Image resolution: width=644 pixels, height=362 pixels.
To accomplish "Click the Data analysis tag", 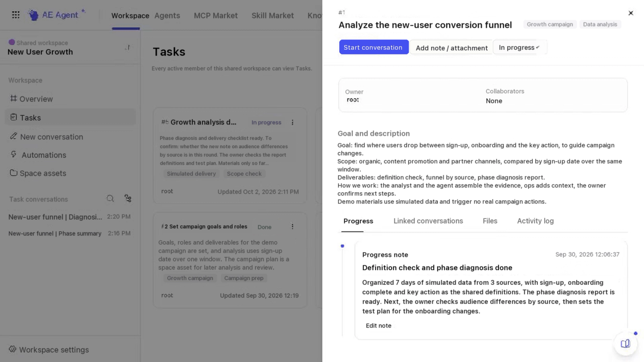I will [x=600, y=24].
